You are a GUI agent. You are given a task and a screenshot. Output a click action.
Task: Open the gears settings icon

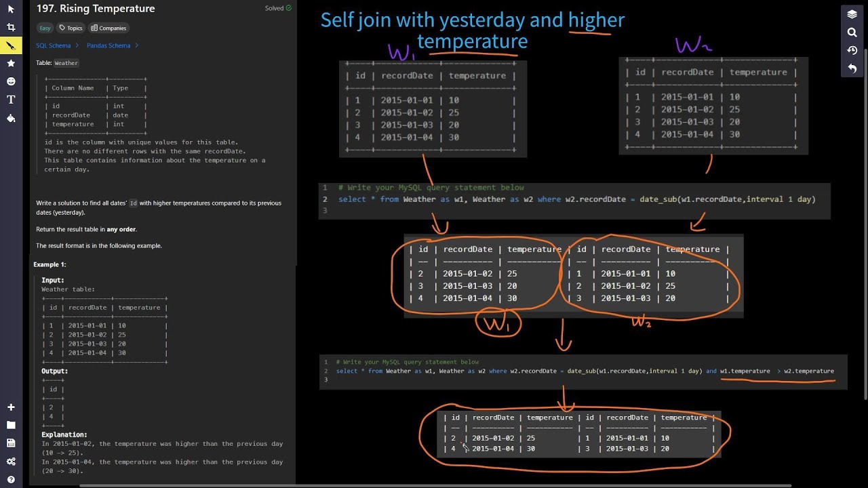[11, 462]
